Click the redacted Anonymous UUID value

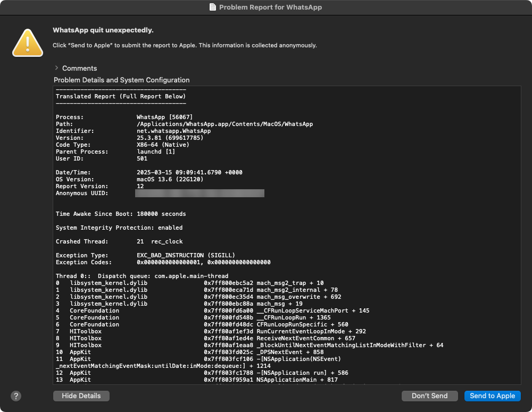click(199, 194)
